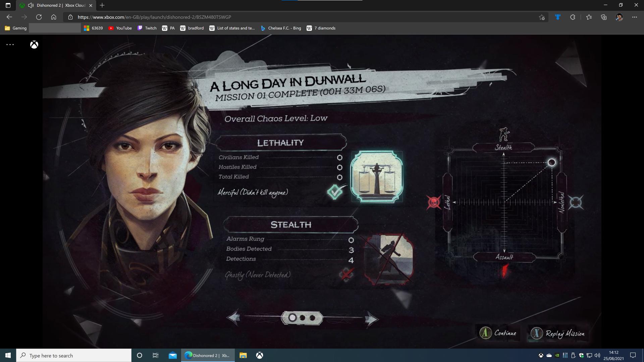The height and width of the screenshot is (362, 644).
Task: Click the Ghostly crossed-out badge image
Action: (x=389, y=259)
